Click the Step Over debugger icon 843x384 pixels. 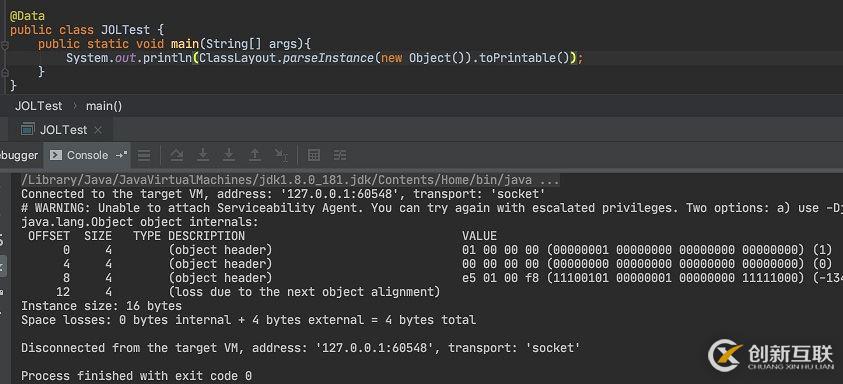[177, 155]
